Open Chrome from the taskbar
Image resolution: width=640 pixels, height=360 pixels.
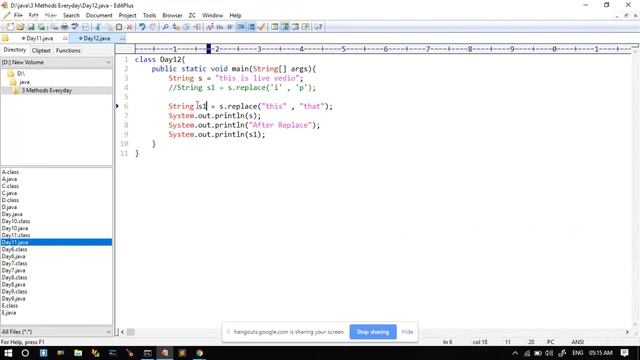pyautogui.click(x=200, y=353)
